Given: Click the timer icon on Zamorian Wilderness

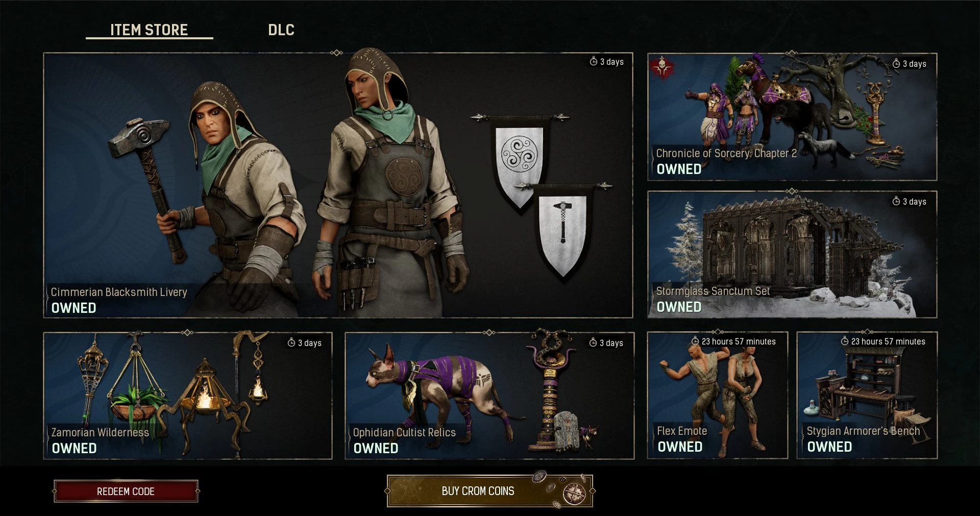Looking at the screenshot, I should (291, 342).
